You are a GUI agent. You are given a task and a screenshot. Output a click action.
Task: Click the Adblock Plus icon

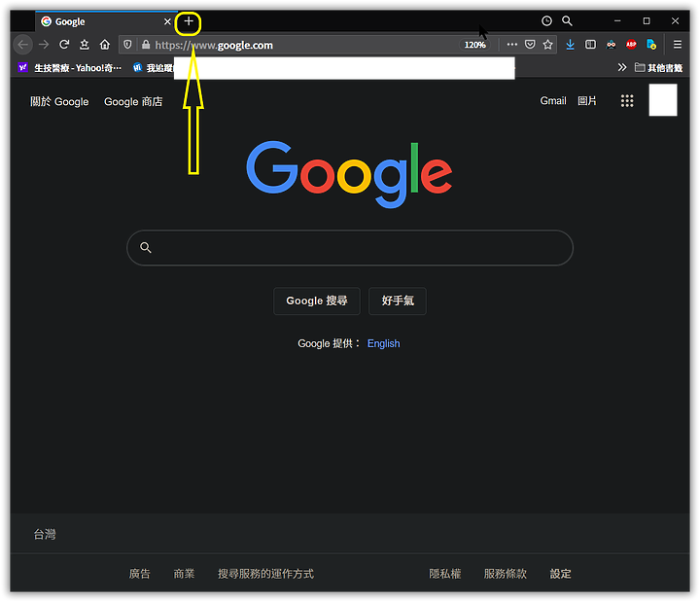click(631, 45)
